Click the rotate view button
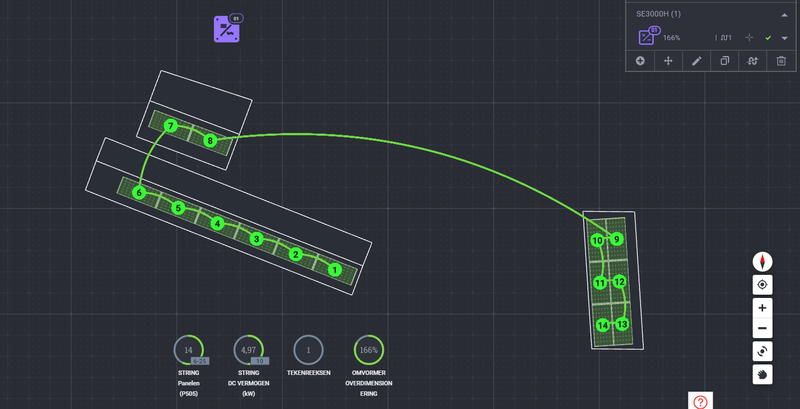Viewport: 800px width, 409px height. pyautogui.click(x=762, y=351)
